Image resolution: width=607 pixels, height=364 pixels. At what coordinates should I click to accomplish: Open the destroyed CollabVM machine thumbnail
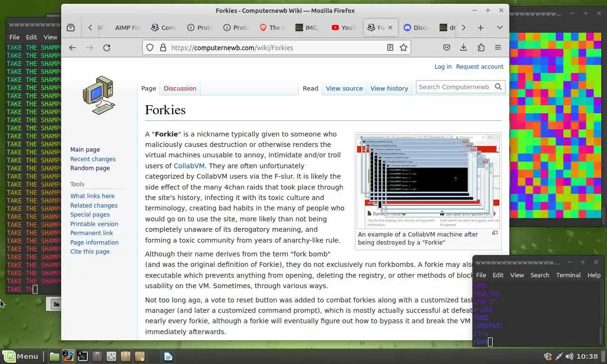click(428, 181)
